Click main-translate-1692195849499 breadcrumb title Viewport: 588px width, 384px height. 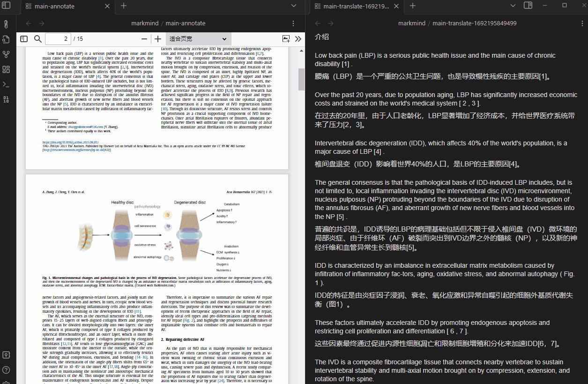(x=475, y=23)
